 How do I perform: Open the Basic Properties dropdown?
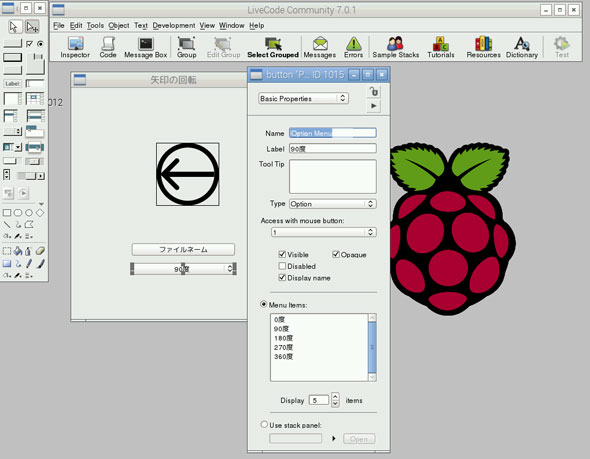(x=303, y=99)
